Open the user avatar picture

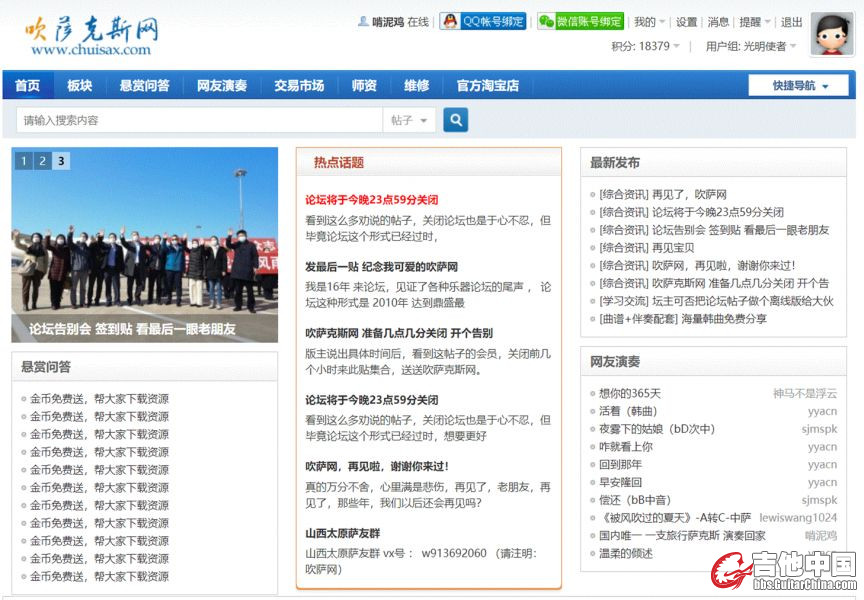click(x=831, y=34)
